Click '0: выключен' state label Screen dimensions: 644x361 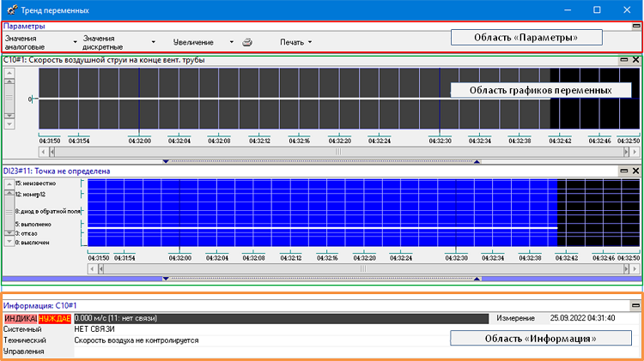[33, 243]
